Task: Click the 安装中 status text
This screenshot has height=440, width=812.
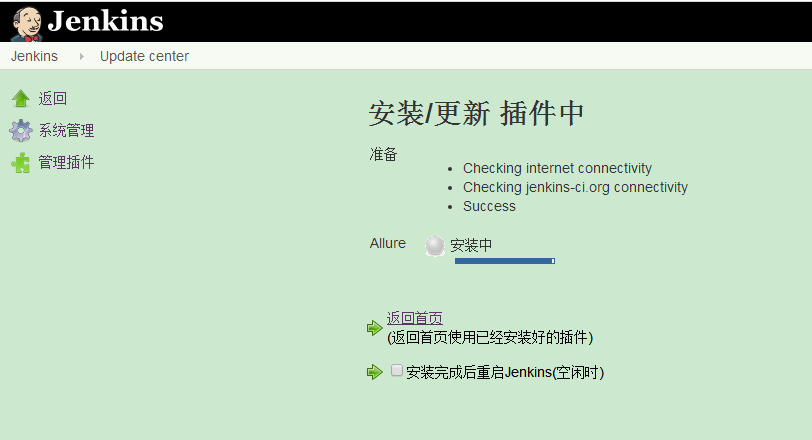Action: [x=471, y=245]
